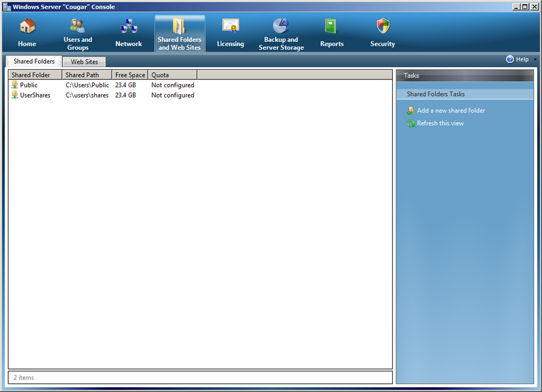Minimize the Cougar Console window
This screenshot has height=392, width=542.
pyautogui.click(x=516, y=7)
